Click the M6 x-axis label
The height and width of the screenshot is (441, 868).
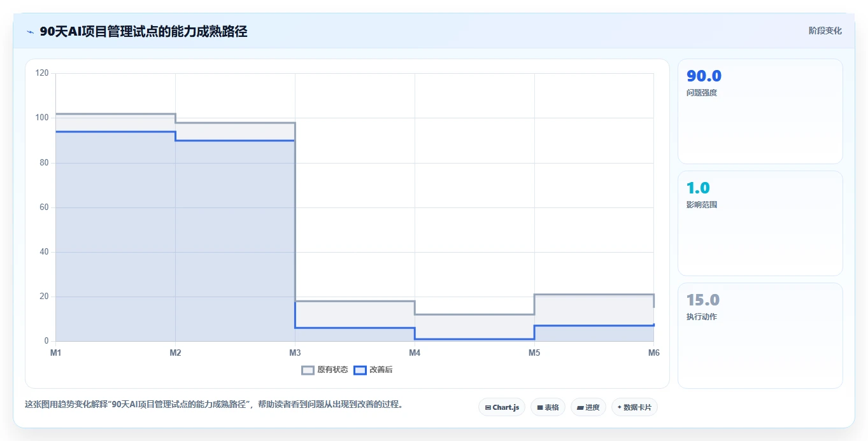click(654, 353)
